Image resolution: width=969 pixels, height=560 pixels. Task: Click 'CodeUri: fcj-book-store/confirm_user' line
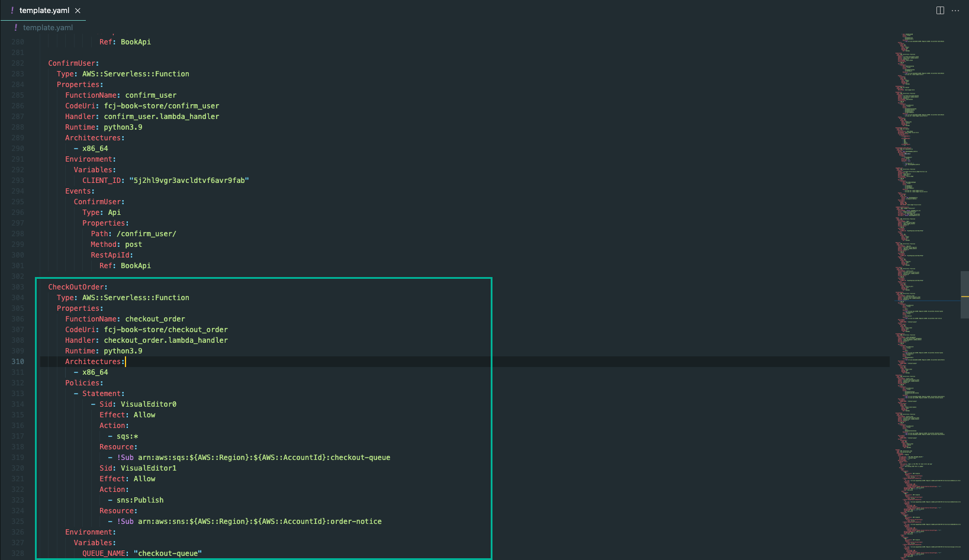pyautogui.click(x=142, y=106)
